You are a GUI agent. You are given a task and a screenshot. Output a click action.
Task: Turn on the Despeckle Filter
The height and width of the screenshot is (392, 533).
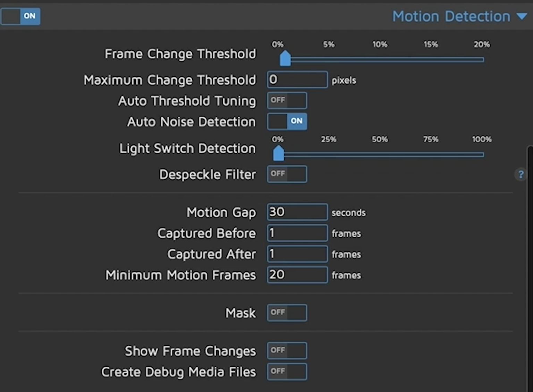point(287,174)
